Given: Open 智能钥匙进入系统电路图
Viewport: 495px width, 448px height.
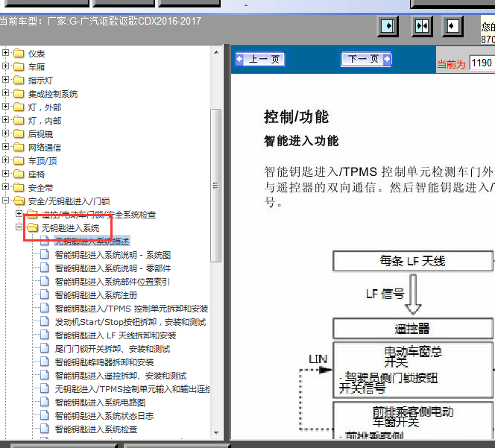Looking at the screenshot, I should pos(100,403).
